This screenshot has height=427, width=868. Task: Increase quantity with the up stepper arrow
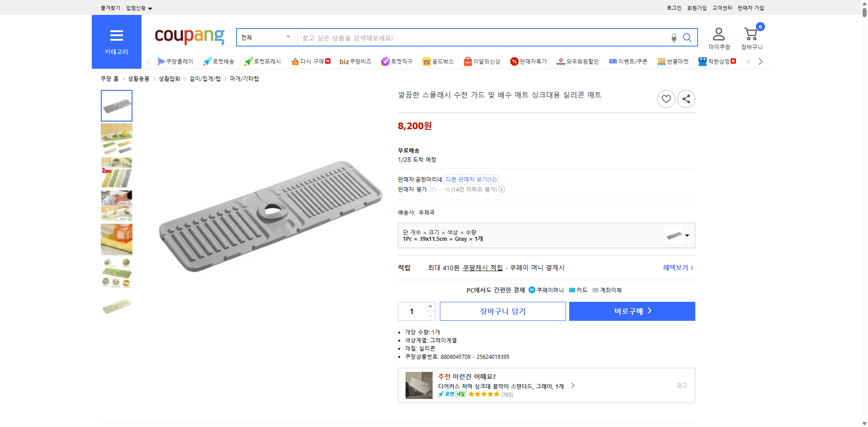(430, 306)
